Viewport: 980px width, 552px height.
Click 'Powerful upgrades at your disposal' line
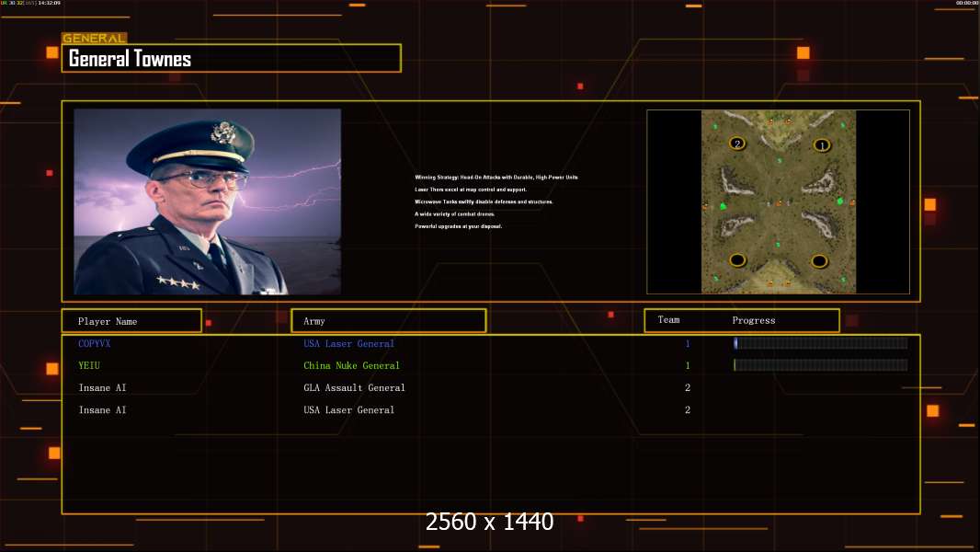click(x=458, y=226)
